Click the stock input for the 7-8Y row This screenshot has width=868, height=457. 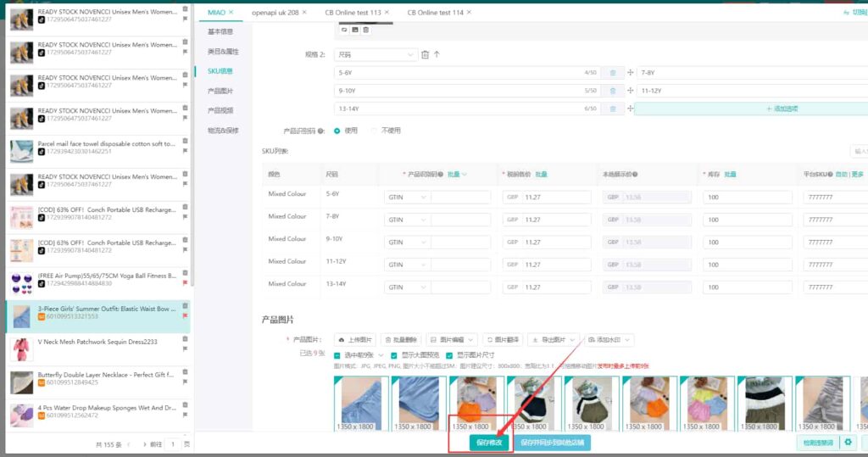(743, 220)
